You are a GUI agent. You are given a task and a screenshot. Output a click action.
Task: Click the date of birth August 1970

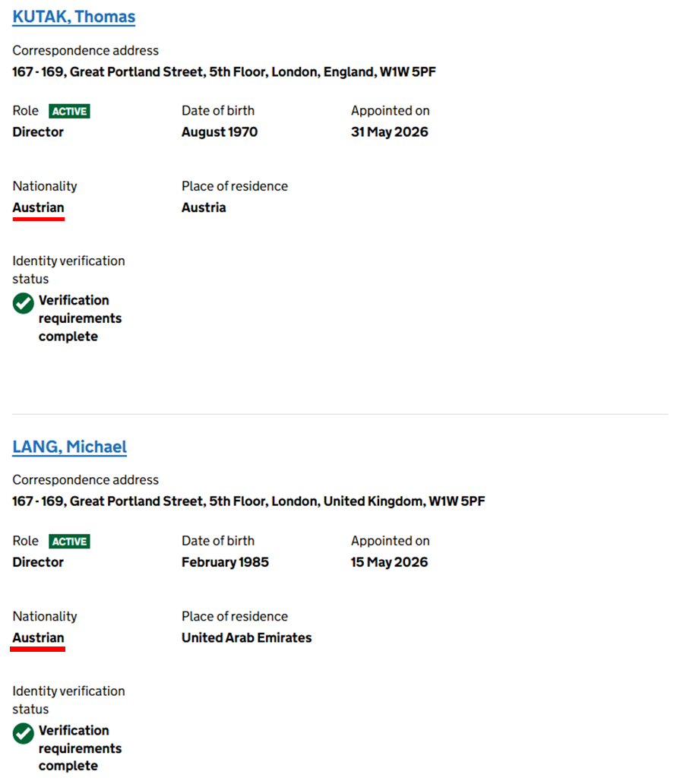coord(220,132)
